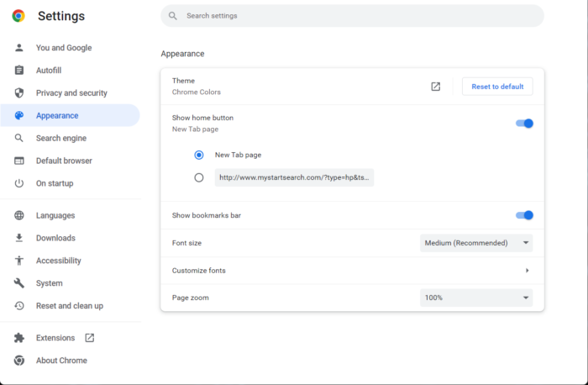Screen dimensions: 588x385
Task: Click the Chrome logo icon
Action: coord(18,16)
